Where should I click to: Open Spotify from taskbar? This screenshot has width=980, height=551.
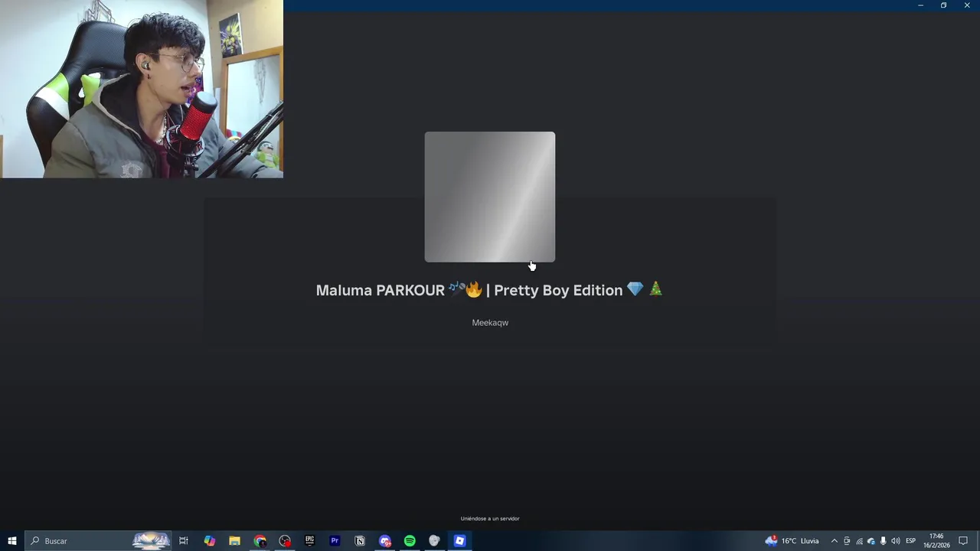click(410, 541)
